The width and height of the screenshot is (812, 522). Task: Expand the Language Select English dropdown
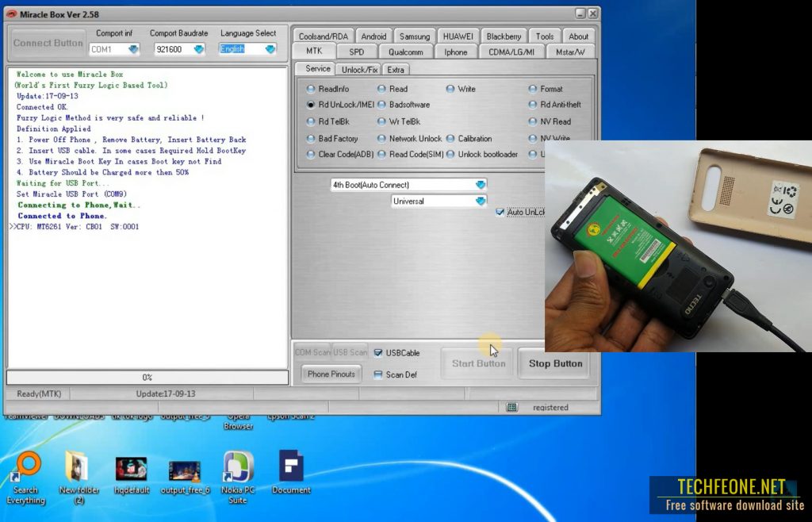(270, 49)
